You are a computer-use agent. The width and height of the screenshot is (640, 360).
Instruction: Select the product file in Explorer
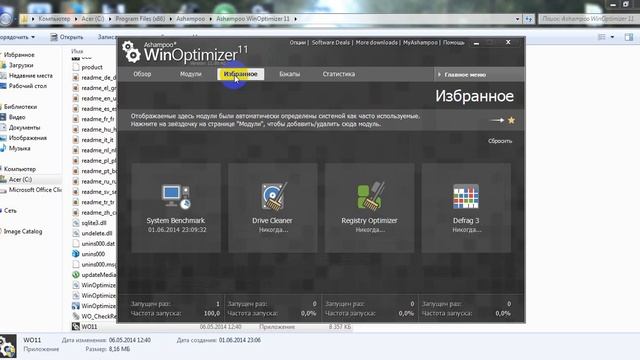92,67
